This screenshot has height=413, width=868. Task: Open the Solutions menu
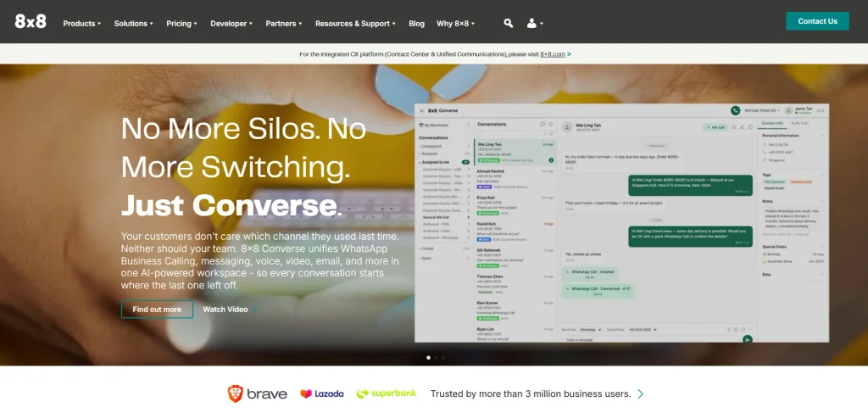pyautogui.click(x=133, y=23)
